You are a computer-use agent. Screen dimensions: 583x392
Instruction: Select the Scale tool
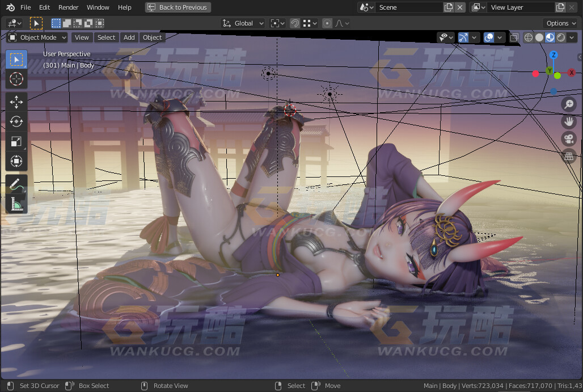[16, 141]
